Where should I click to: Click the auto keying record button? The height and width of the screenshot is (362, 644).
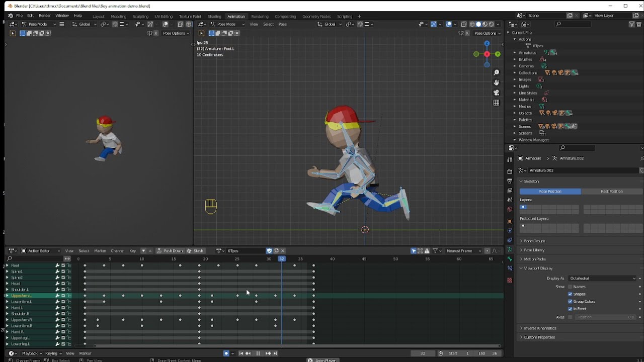(226, 353)
